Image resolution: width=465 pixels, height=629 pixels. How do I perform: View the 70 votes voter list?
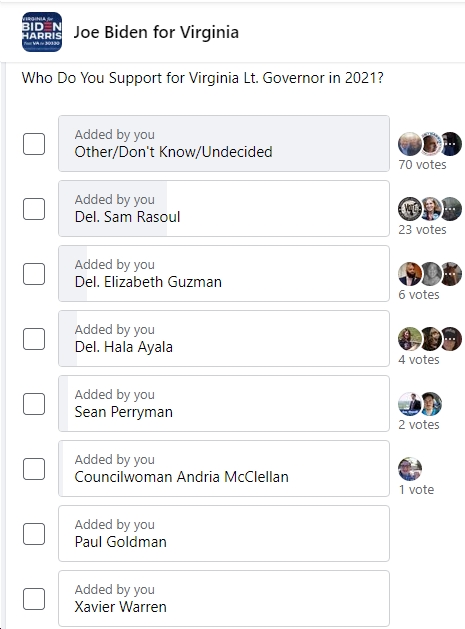422,164
